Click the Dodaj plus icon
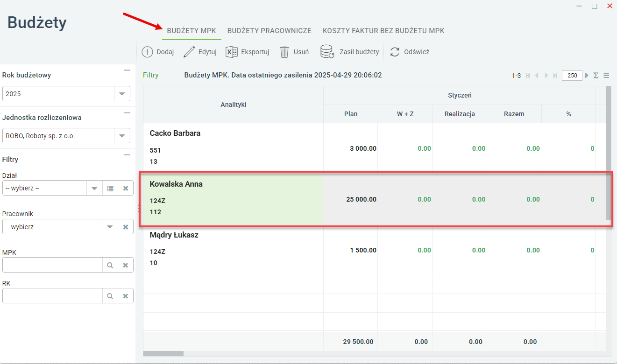 pos(147,52)
